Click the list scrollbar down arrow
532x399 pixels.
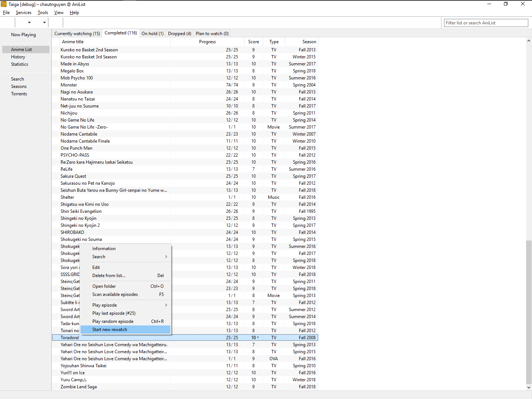pos(529,388)
